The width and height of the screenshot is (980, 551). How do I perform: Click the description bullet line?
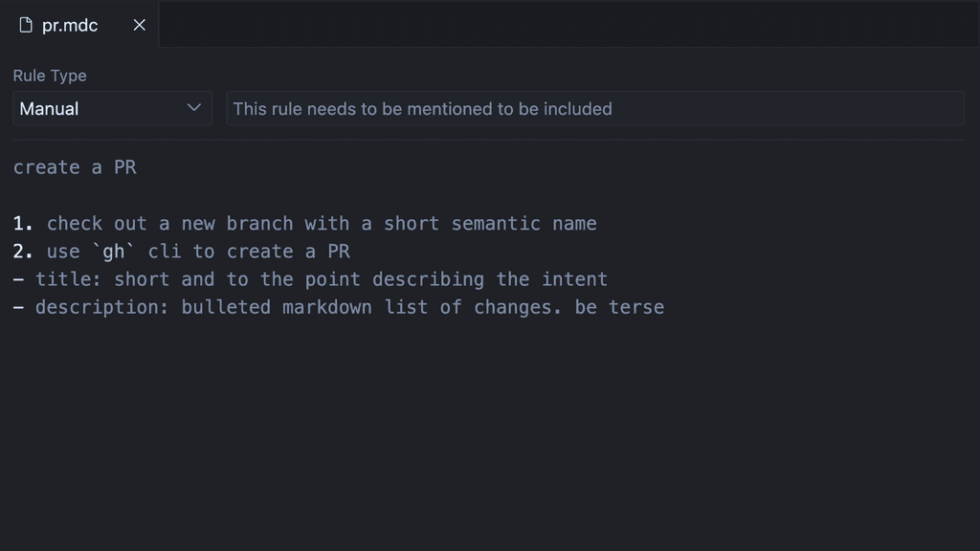pyautogui.click(x=338, y=306)
